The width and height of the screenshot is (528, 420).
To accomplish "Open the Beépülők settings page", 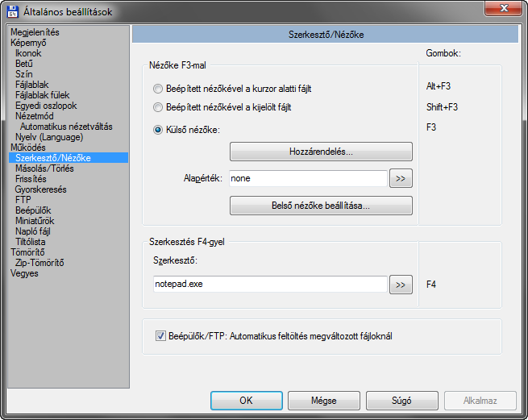I will coord(33,210).
